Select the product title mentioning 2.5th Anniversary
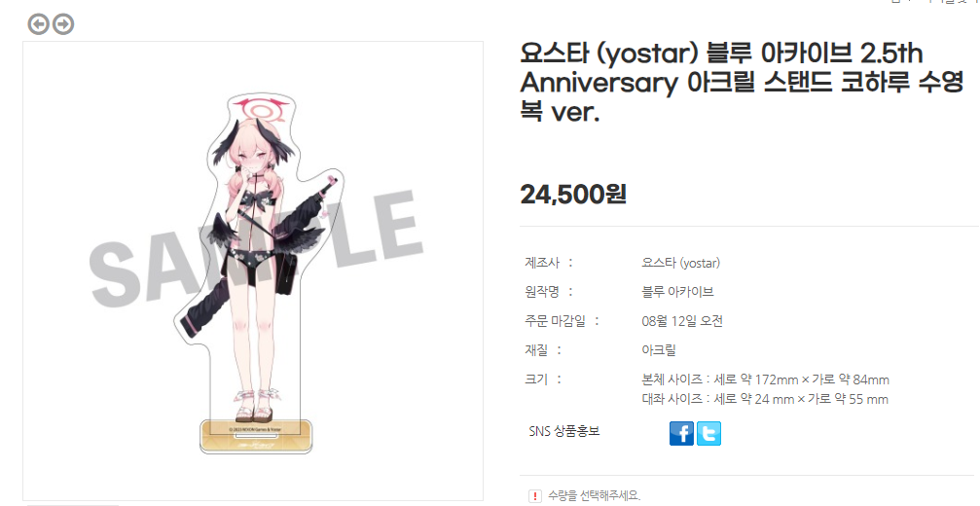 742,83
